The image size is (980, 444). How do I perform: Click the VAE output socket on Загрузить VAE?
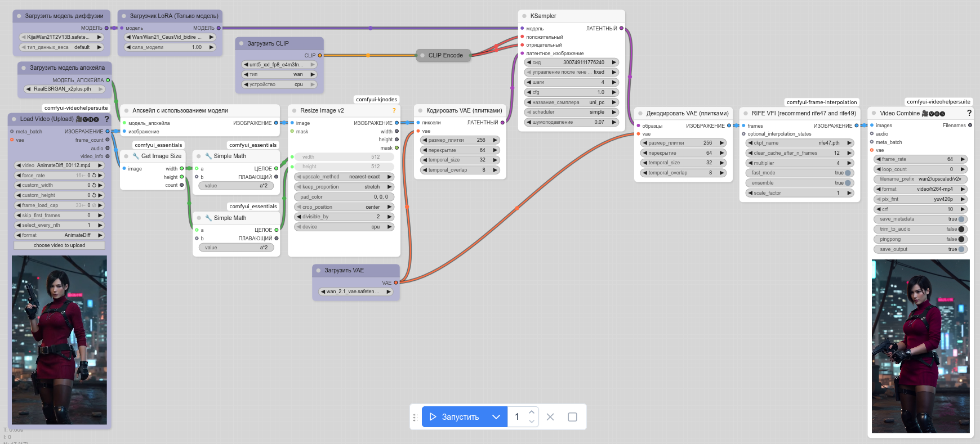[x=396, y=282]
